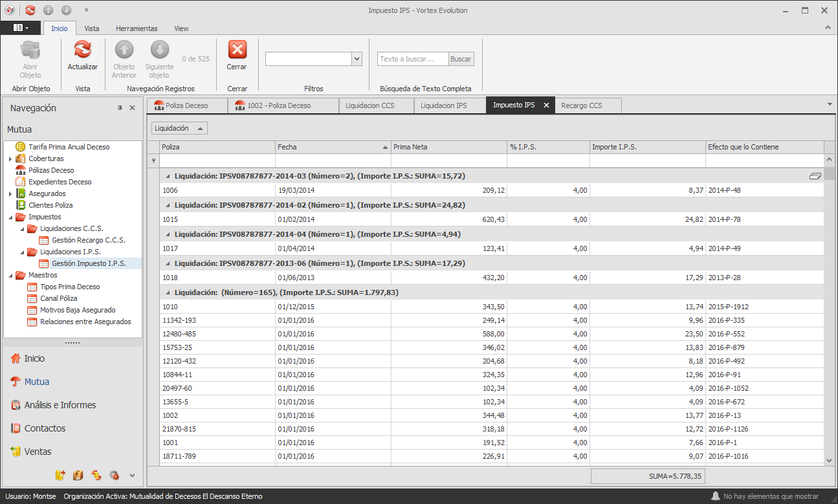838x504 pixels.
Task: Open the Contactos navigation group
Action: 73,428
